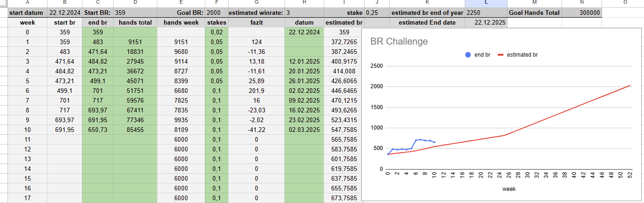Image resolution: width=644 pixels, height=203 pixels.
Task: Click the 'estimated br' legend entry
Action: (x=518, y=55)
